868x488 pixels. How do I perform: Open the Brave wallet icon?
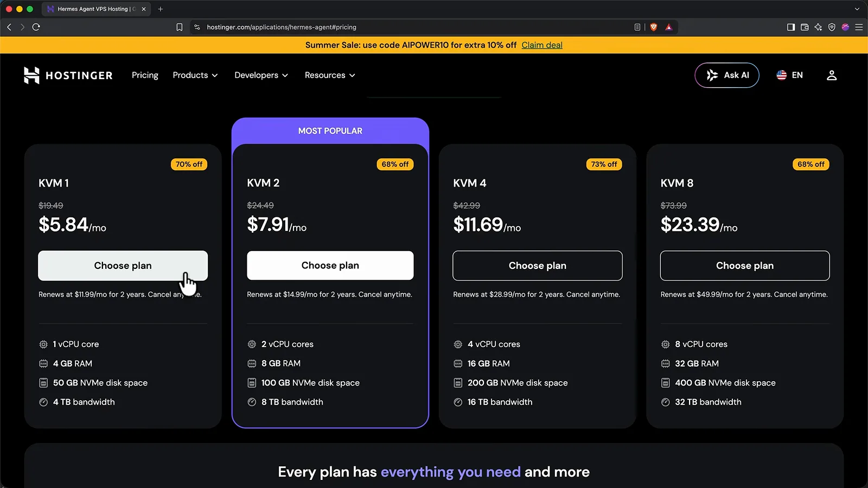[805, 27]
